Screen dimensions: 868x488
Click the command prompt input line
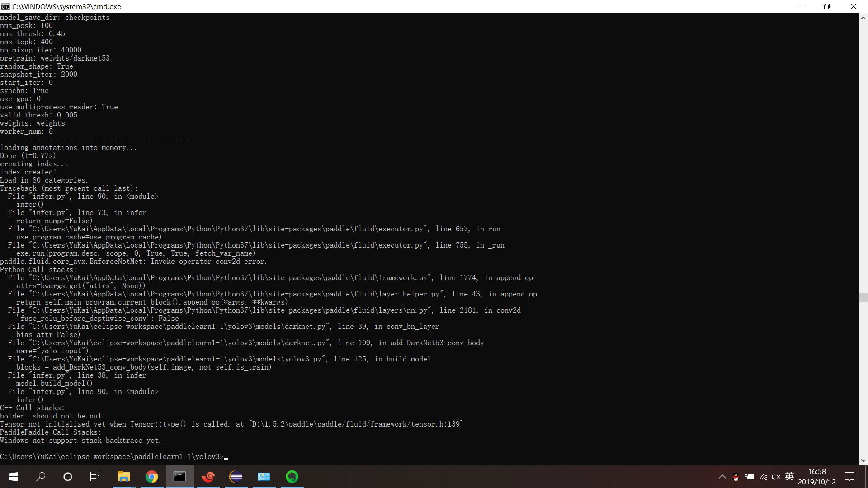point(226,457)
